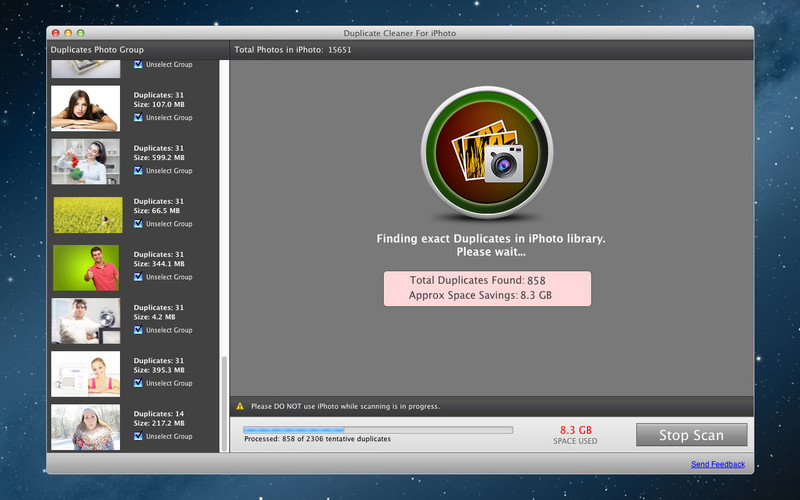Choose the woman in snow thumbnail

point(86,426)
